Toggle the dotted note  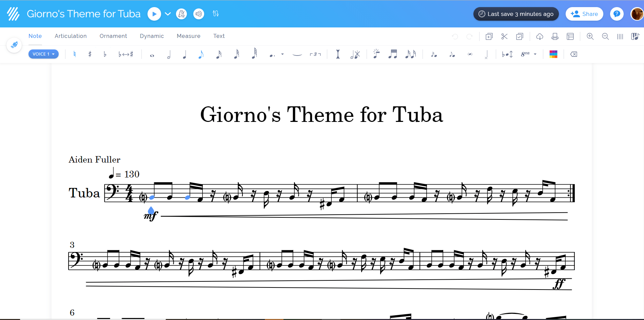272,55
